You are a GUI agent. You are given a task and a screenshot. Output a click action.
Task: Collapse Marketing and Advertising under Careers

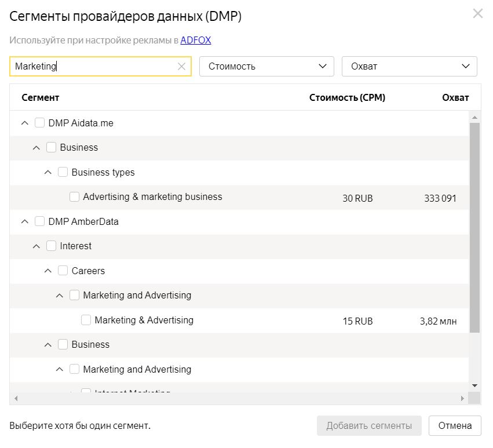click(x=60, y=296)
